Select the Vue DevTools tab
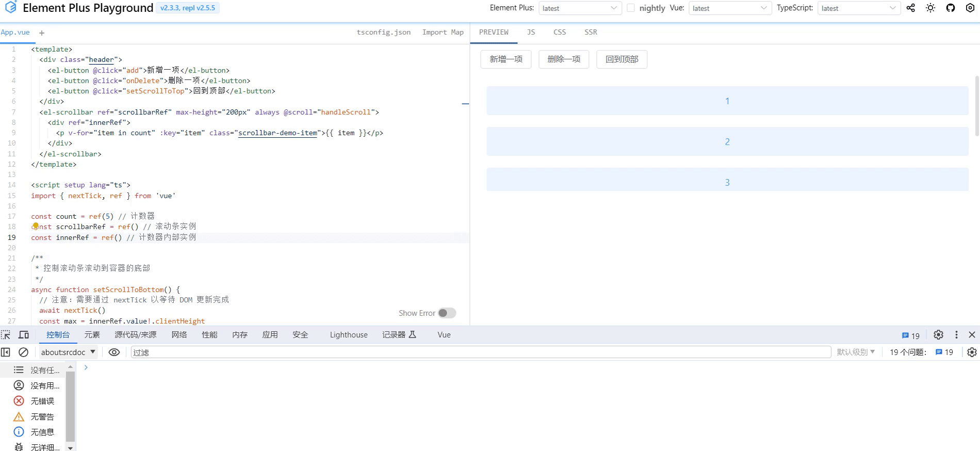The image size is (980, 451). coord(444,335)
